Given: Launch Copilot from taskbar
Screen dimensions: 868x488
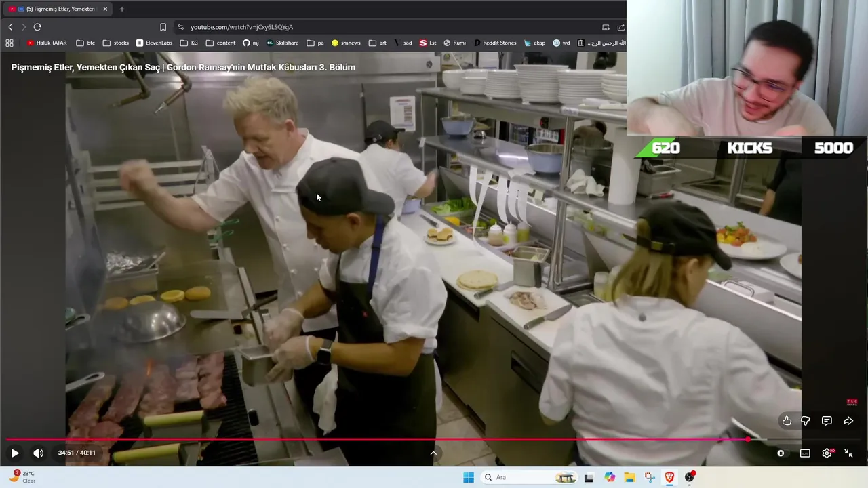Looking at the screenshot, I should pos(610,477).
